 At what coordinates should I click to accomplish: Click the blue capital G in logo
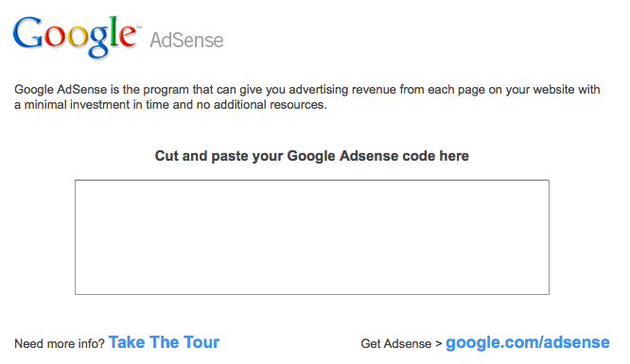point(28,32)
